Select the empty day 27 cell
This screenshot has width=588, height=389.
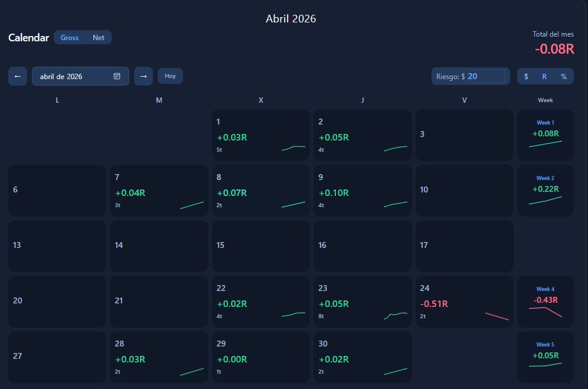coord(57,357)
